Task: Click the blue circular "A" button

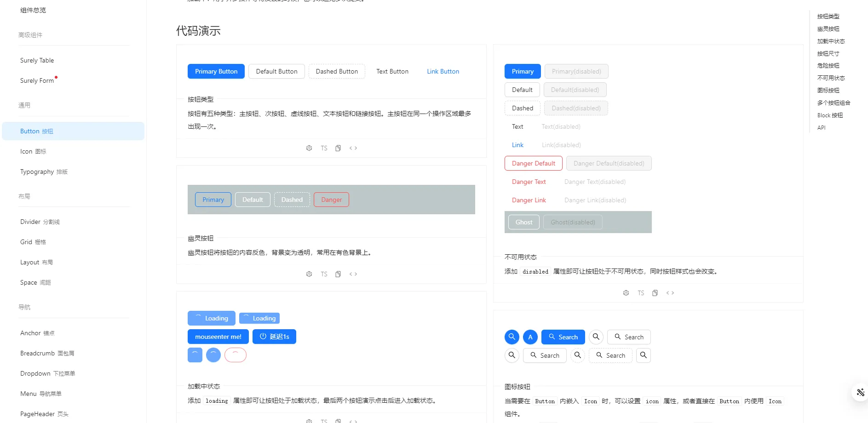Action: [530, 337]
